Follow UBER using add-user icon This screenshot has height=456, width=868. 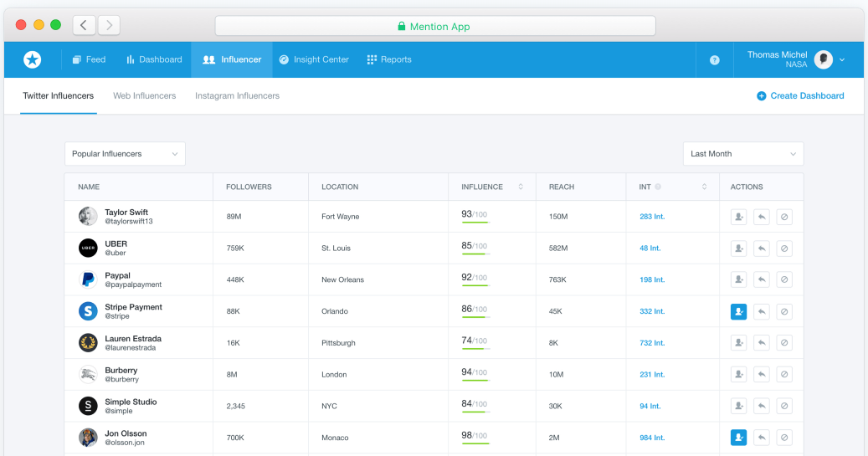(738, 248)
